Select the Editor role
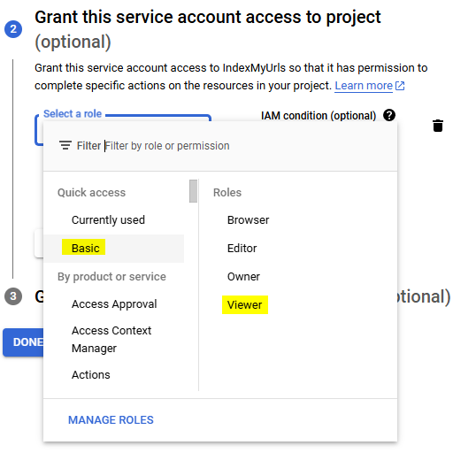This screenshot has width=476, height=453. pos(242,248)
